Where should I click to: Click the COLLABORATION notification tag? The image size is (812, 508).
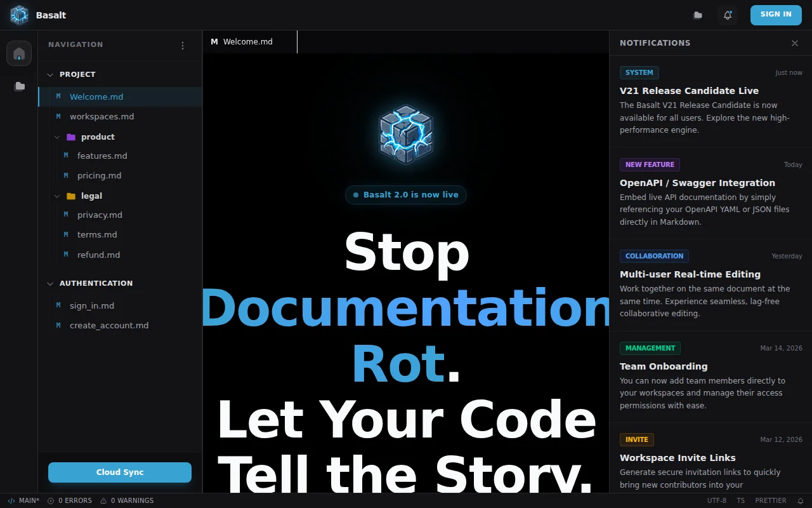[x=654, y=256]
